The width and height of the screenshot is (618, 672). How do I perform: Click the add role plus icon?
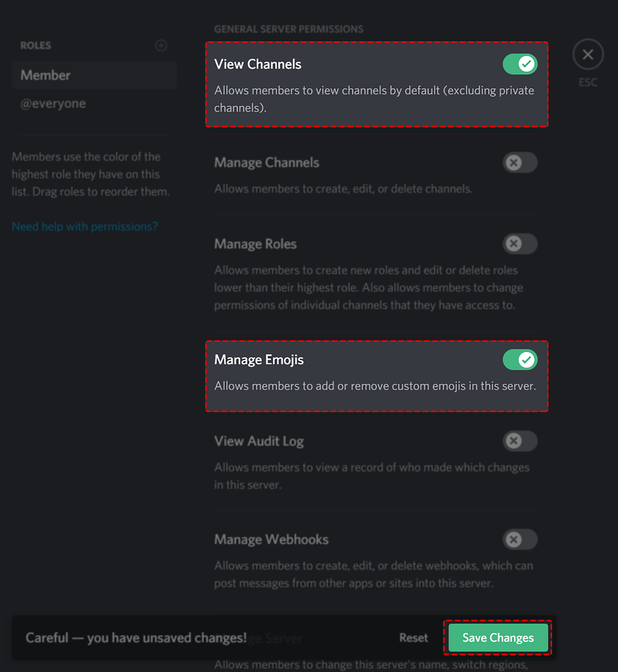pyautogui.click(x=161, y=46)
